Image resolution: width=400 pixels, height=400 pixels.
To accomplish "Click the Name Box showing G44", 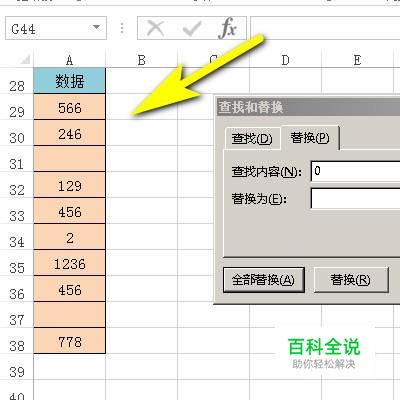I will [x=56, y=28].
